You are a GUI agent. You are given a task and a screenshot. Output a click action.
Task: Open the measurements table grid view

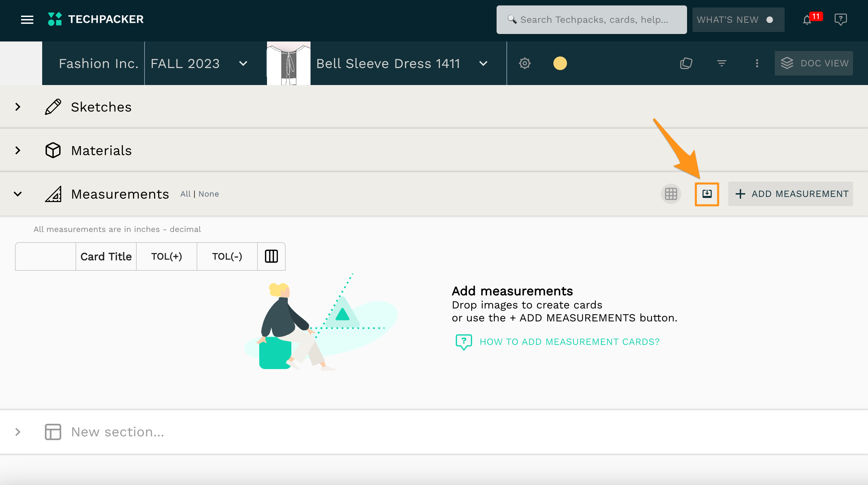(x=671, y=194)
